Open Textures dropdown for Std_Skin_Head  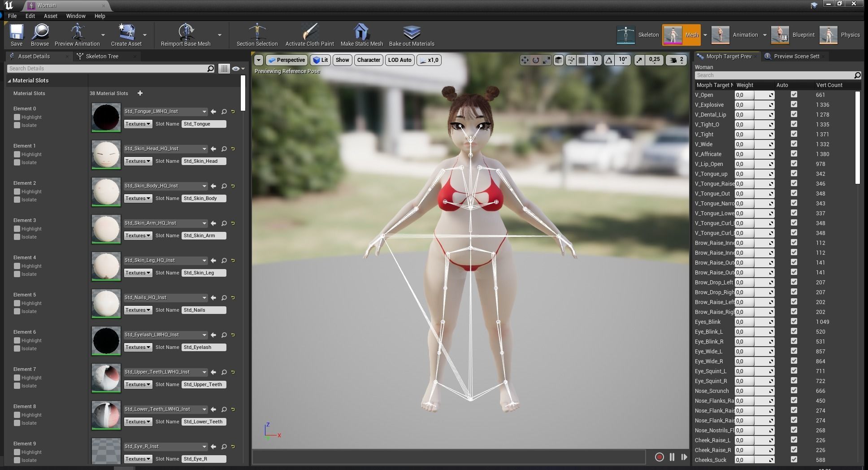click(138, 161)
